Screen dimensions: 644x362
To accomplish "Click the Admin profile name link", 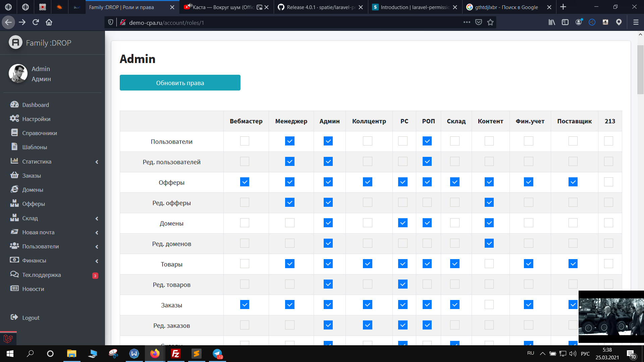I will pyautogui.click(x=41, y=69).
